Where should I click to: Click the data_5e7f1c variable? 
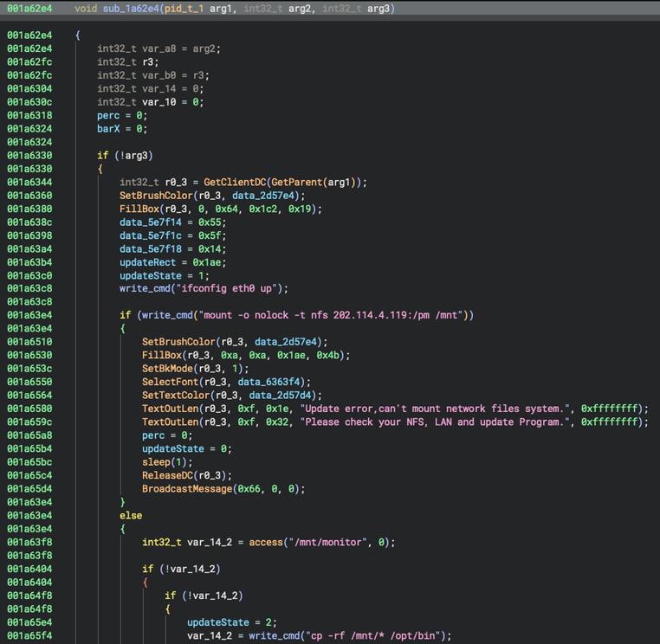coord(151,235)
